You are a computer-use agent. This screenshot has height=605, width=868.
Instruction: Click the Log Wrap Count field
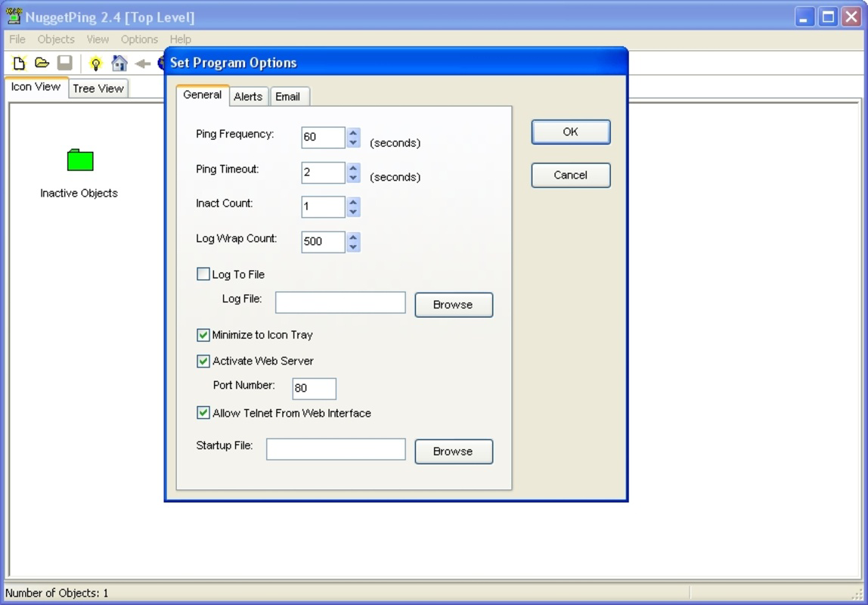pos(324,242)
